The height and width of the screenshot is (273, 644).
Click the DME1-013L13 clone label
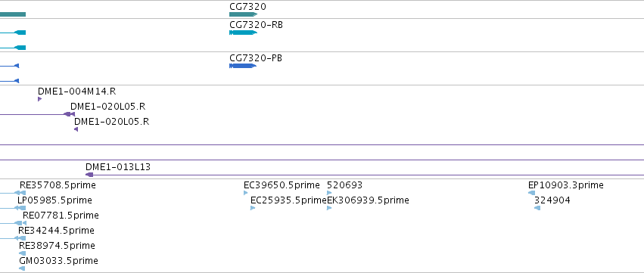click(118, 167)
